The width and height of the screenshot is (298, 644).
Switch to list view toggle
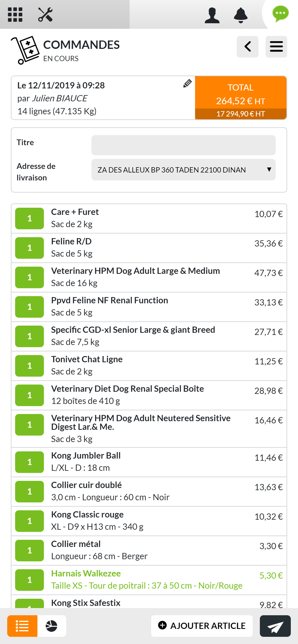point(22,626)
